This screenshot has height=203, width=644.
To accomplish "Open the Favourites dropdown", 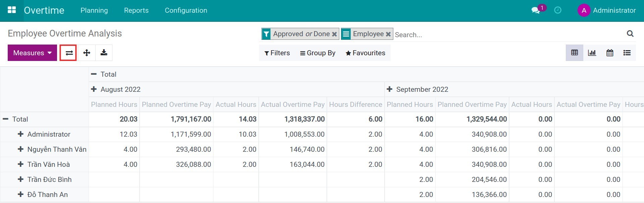I will [x=365, y=53].
